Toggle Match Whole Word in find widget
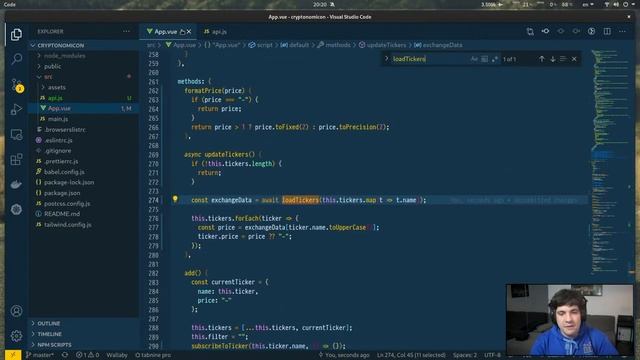 (484, 59)
